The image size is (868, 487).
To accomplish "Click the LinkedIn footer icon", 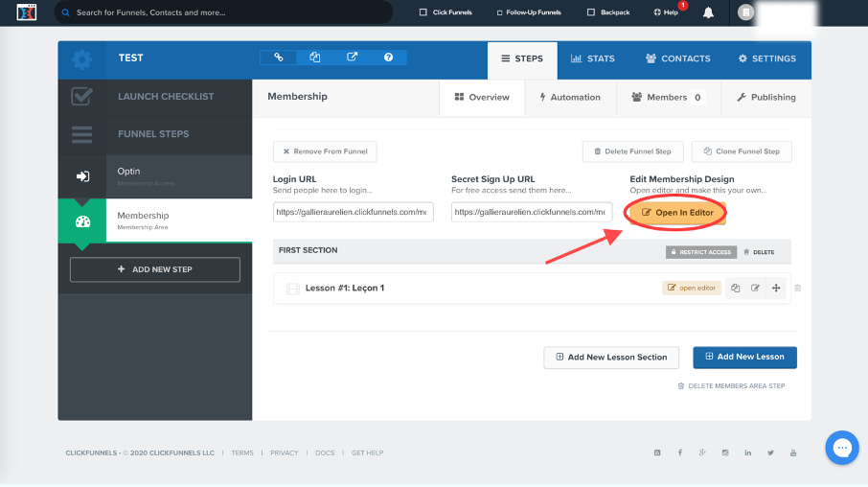I will click(x=748, y=452).
